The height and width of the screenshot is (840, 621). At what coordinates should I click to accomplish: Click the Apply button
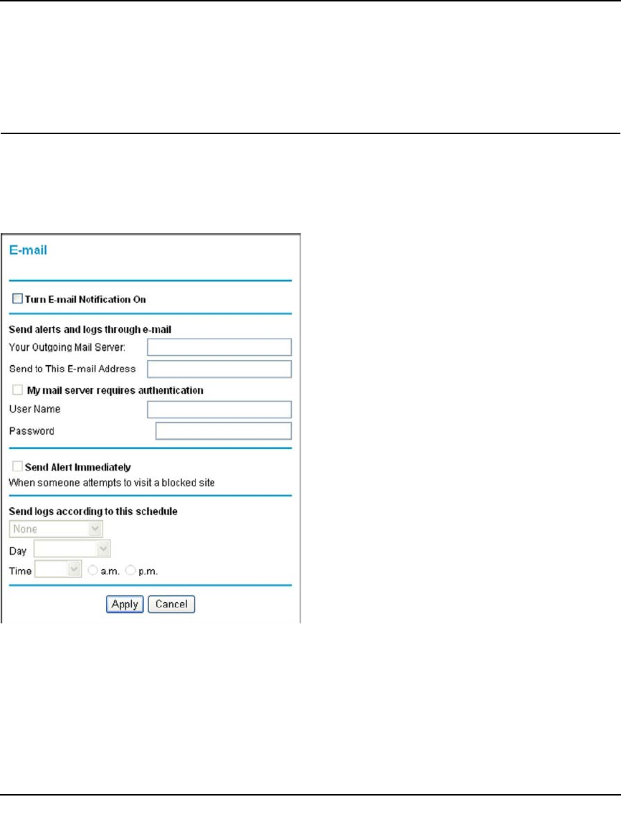point(125,604)
